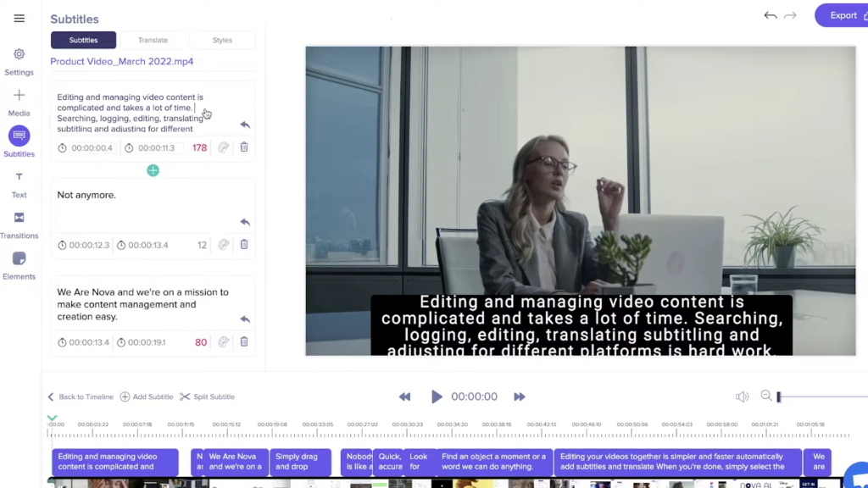This screenshot has height=488, width=868.
Task: Click the Export button
Action: [843, 15]
